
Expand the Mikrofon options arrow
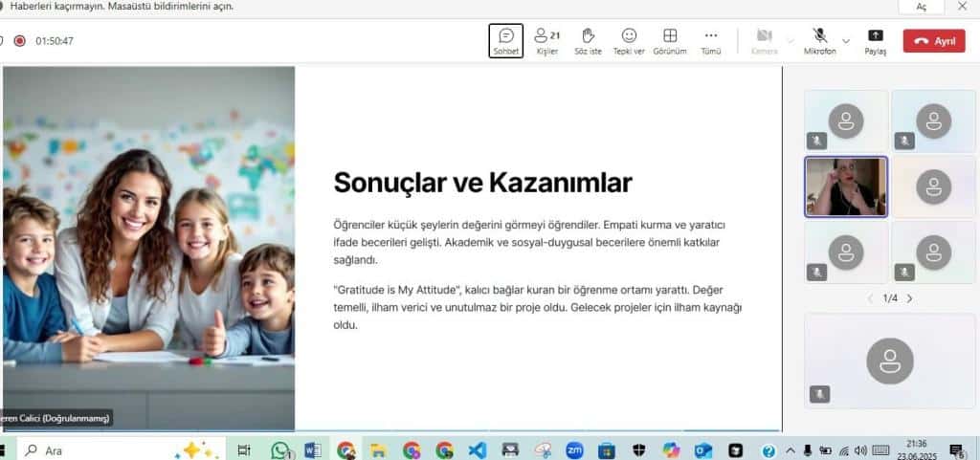point(845,40)
